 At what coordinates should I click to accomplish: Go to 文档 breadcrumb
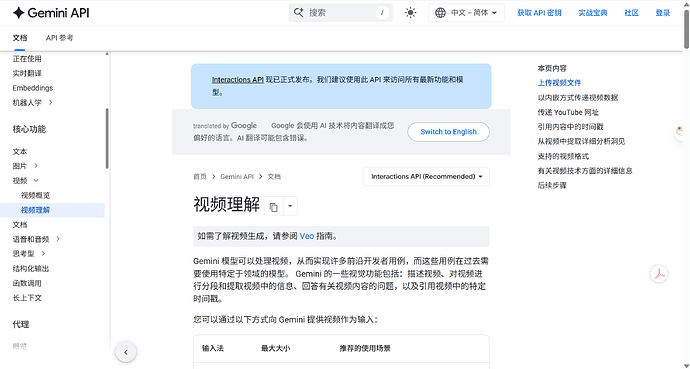(274, 176)
